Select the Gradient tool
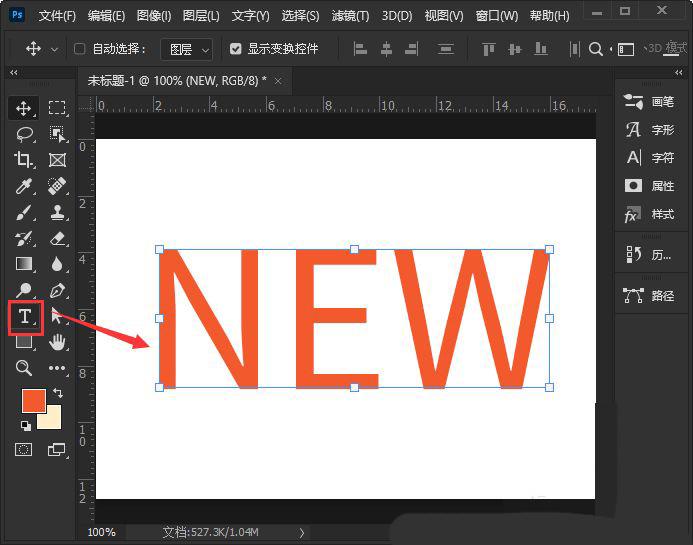 tap(24, 264)
